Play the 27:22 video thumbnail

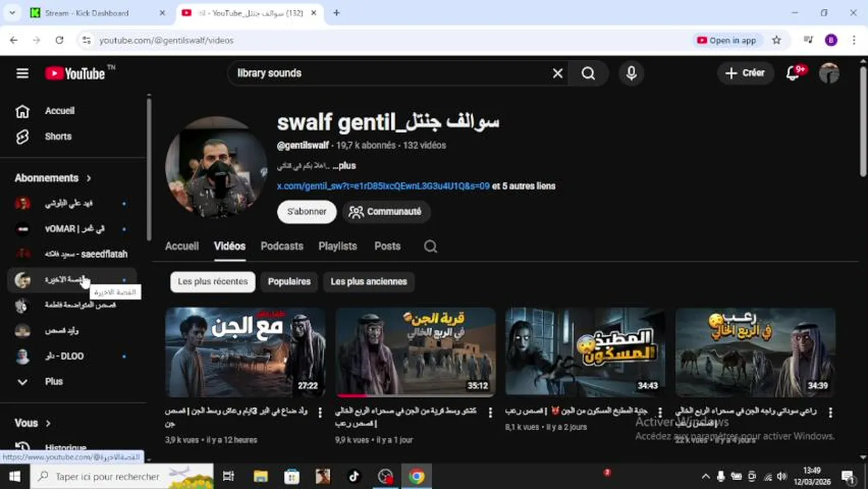245,352
